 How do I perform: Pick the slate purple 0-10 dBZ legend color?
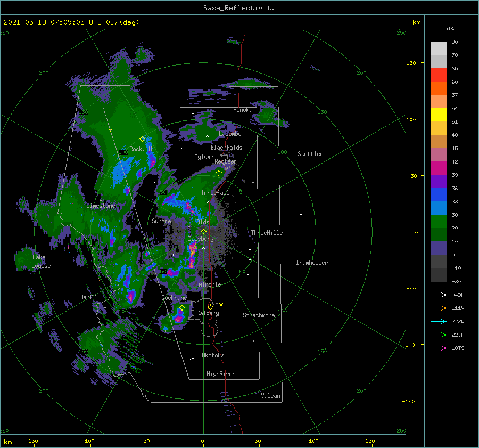(x=439, y=248)
